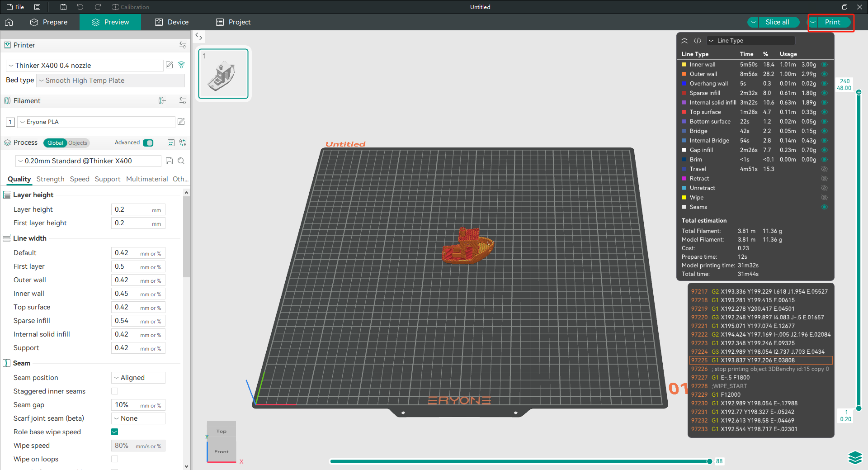The image size is (868, 470).
Task: Uncheck Role base wipe speed
Action: pos(114,432)
